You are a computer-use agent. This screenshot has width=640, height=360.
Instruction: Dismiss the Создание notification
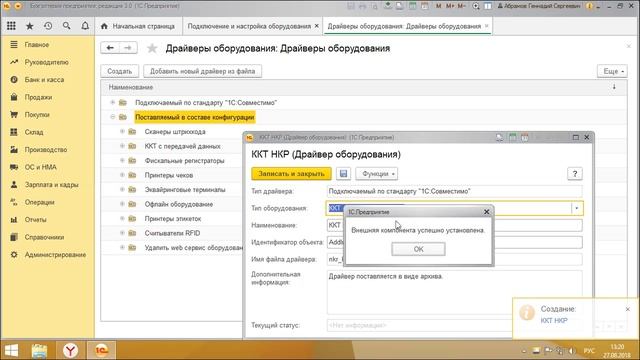click(x=628, y=309)
